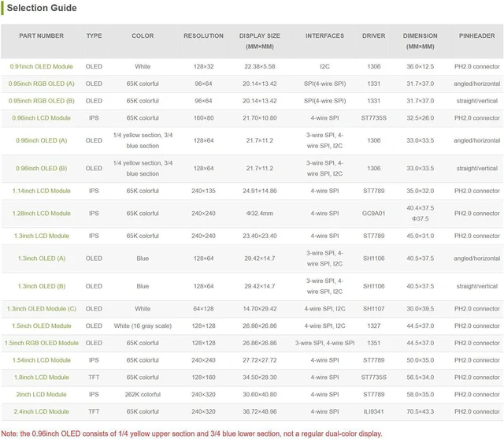Screen dimensions: 504x439
Task: Click the 45.0×31.0 dimension cell
Action: (x=420, y=236)
